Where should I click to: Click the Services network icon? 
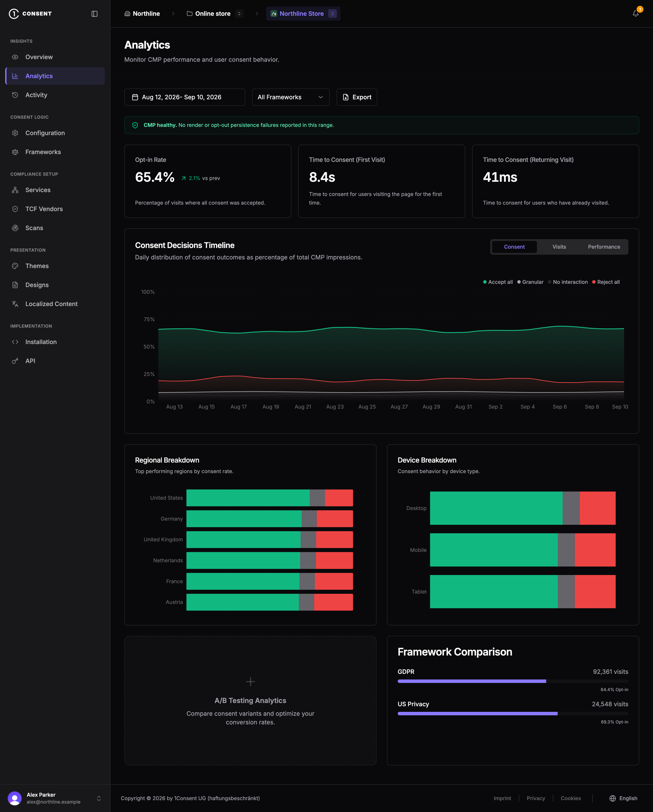(15, 190)
